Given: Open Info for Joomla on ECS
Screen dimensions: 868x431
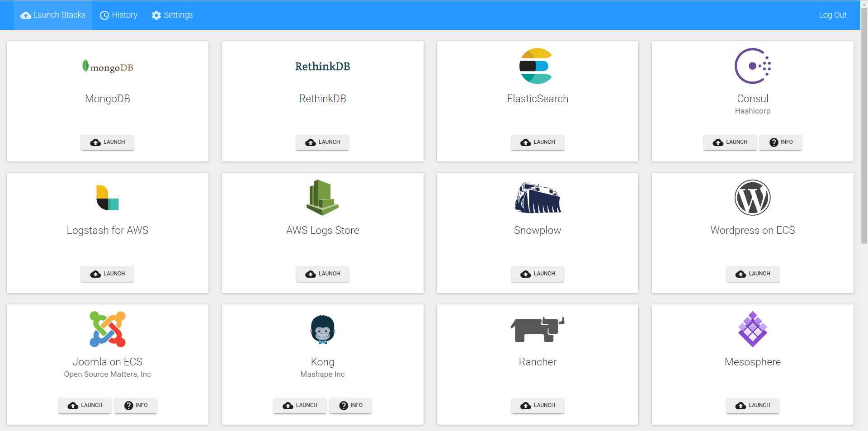Looking at the screenshot, I should tap(136, 405).
